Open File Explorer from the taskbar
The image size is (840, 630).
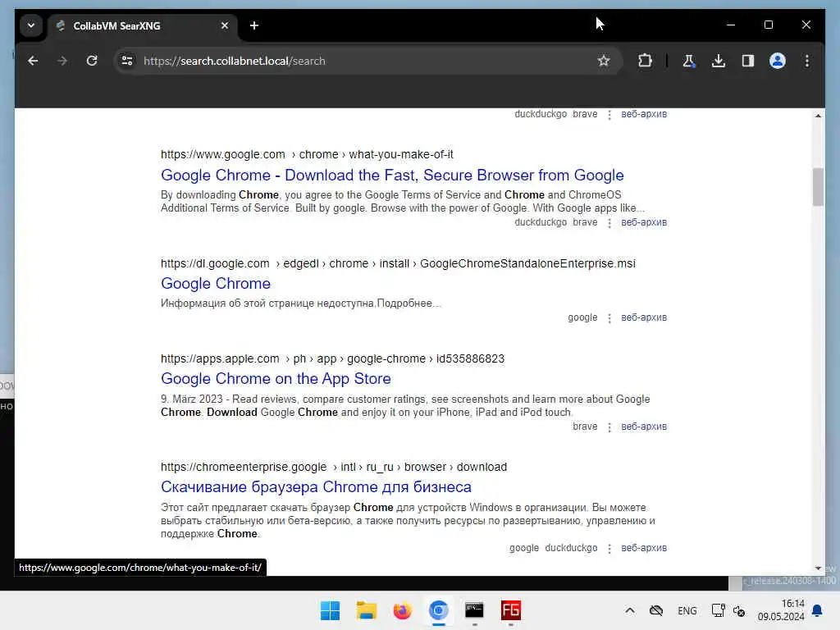tap(367, 610)
